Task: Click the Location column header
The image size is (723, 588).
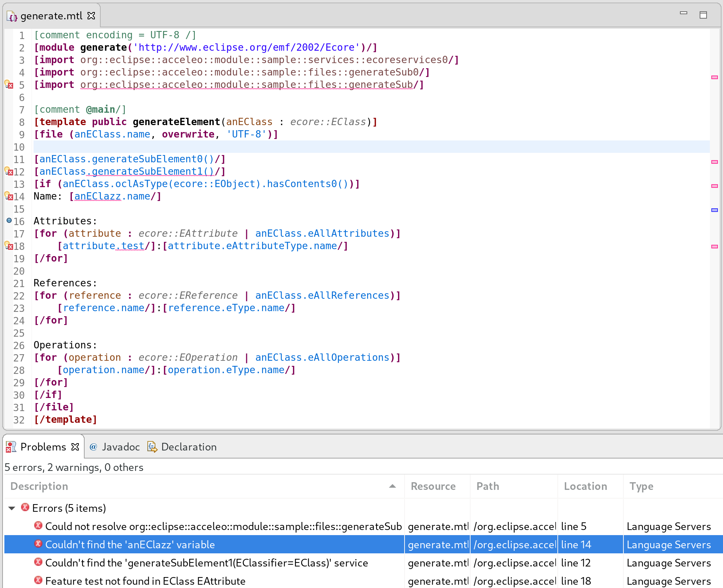Action: coord(585,486)
